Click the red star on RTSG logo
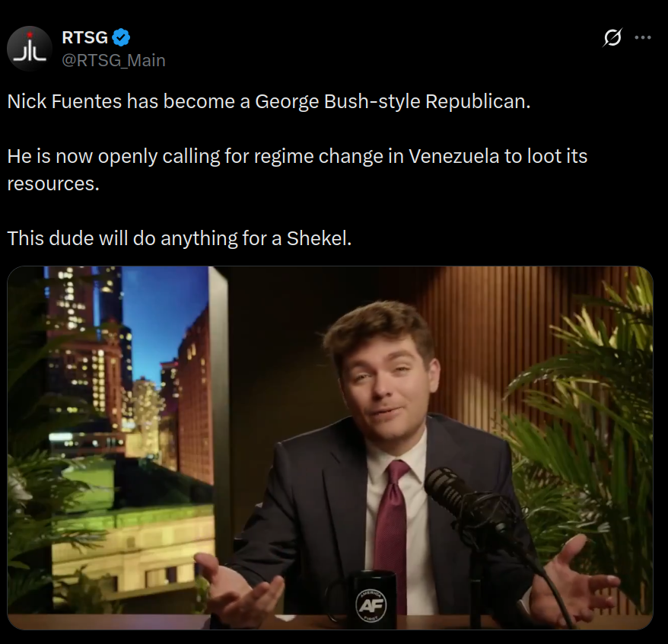Screen dimensions: 668x644 click(x=30, y=35)
